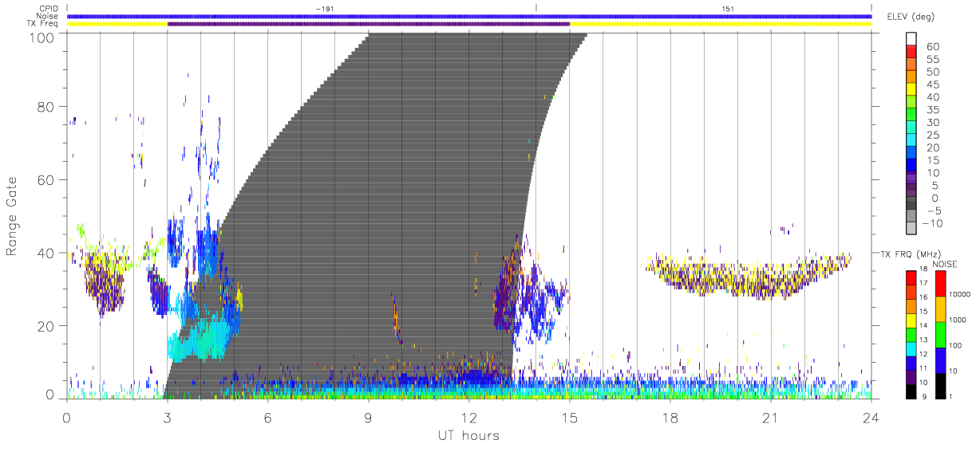Click the Range Gate axis title

12,214
